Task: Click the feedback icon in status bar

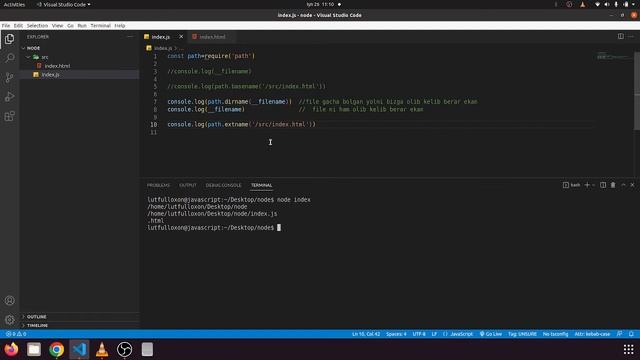Action: (620, 334)
